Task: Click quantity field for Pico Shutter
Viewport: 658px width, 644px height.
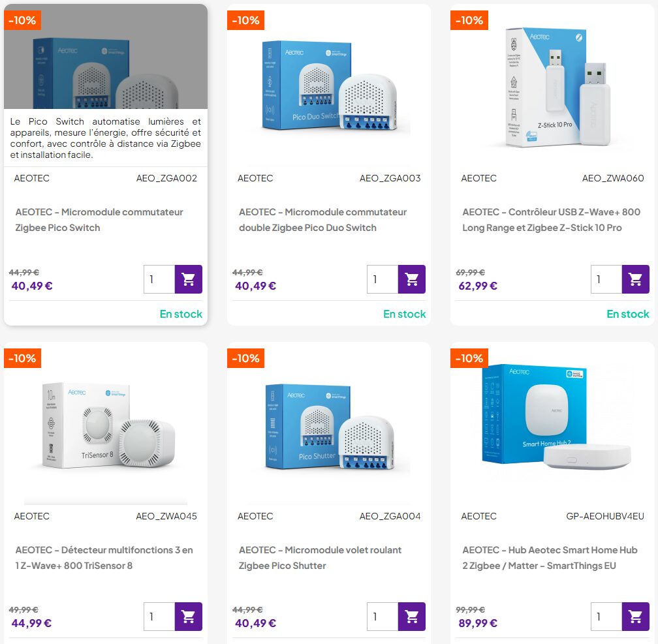Action: pyautogui.click(x=383, y=617)
